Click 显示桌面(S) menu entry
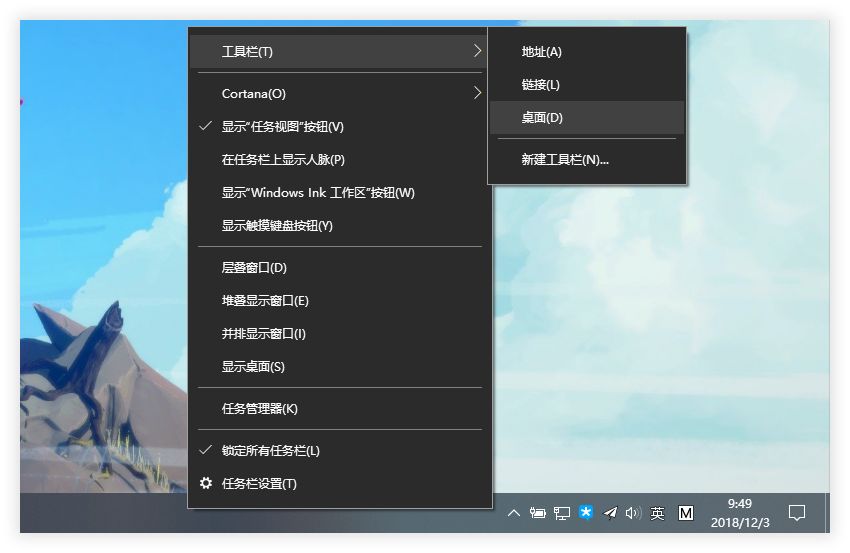The image size is (850, 553). point(340,367)
